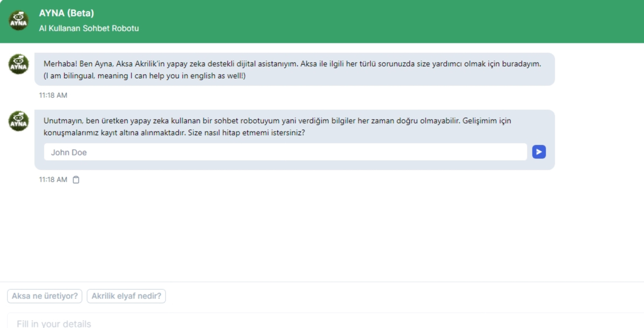Image resolution: width=644 pixels, height=328 pixels.
Task: Choose the "Aksa ne üretiyor?" suggestion
Action: (x=45, y=296)
